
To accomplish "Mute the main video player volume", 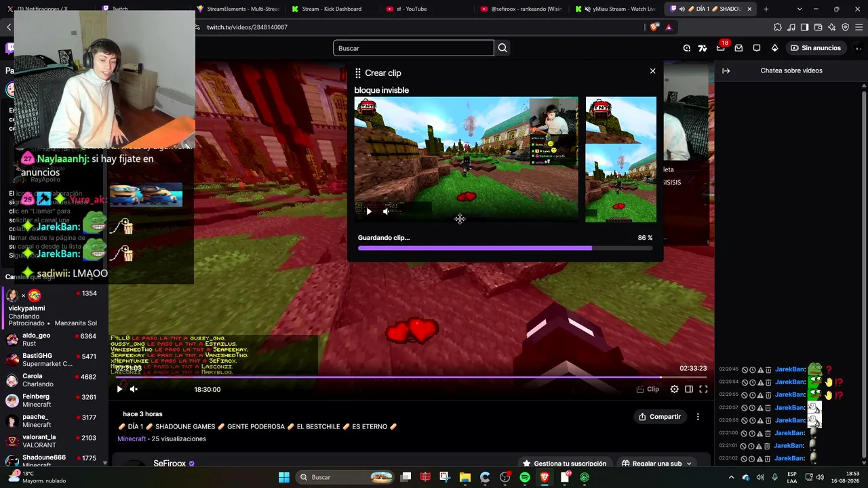I will (x=134, y=389).
